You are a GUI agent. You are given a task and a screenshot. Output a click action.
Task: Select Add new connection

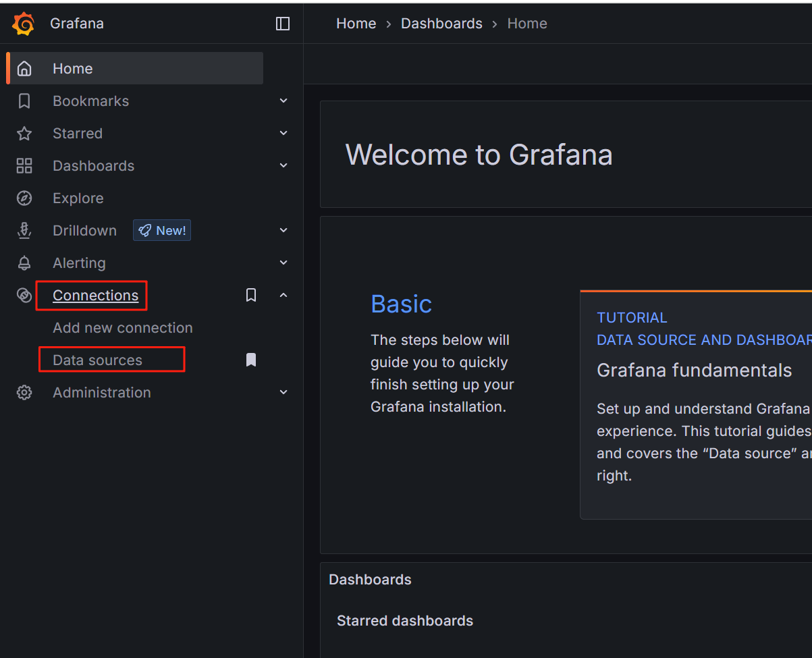(123, 328)
